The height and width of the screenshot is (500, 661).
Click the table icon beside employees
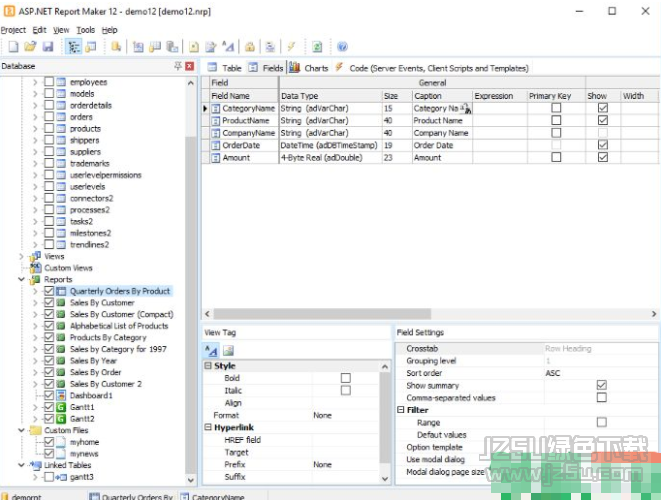coord(61,82)
